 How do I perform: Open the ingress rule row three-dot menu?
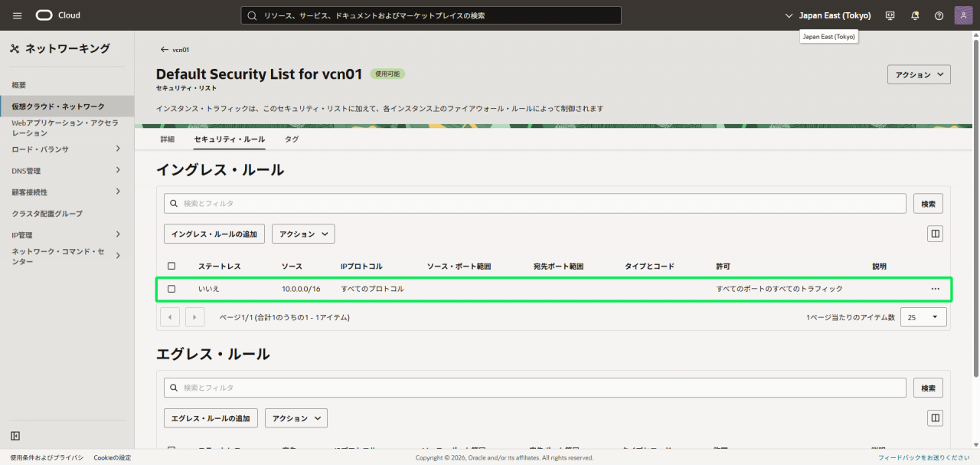[x=935, y=289]
